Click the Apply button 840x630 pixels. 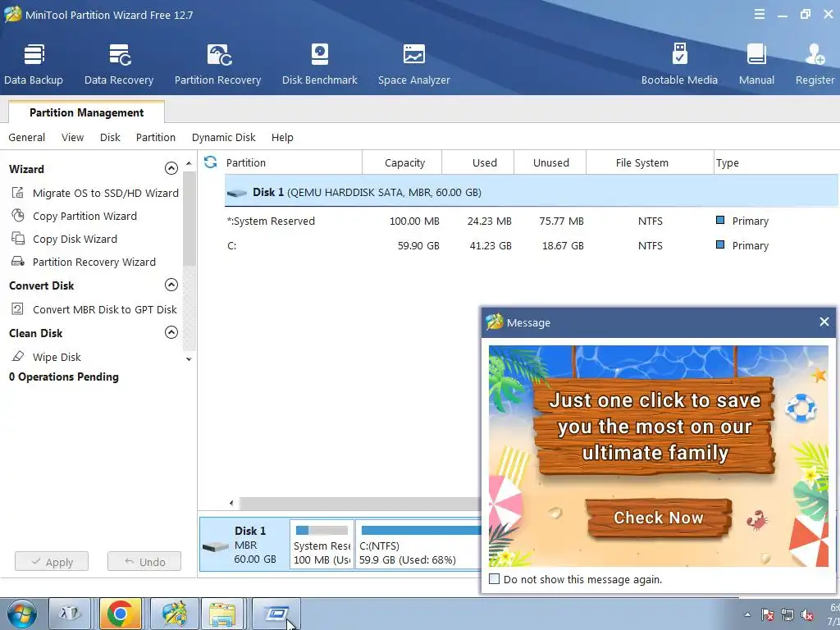(x=52, y=561)
